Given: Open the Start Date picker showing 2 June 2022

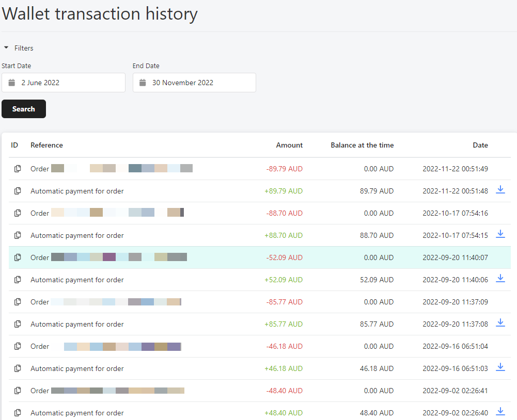Looking at the screenshot, I should (x=64, y=83).
